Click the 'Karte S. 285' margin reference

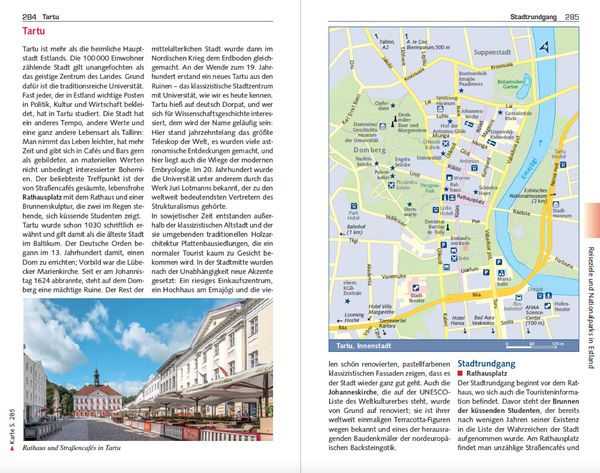pos(12,429)
